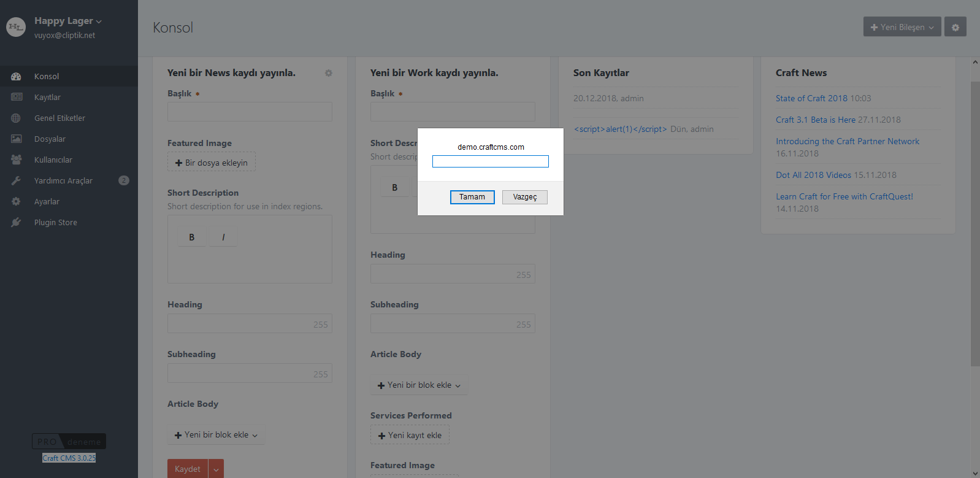
Task: Click the demo.craftcms.com dialog title
Action: 491,147
